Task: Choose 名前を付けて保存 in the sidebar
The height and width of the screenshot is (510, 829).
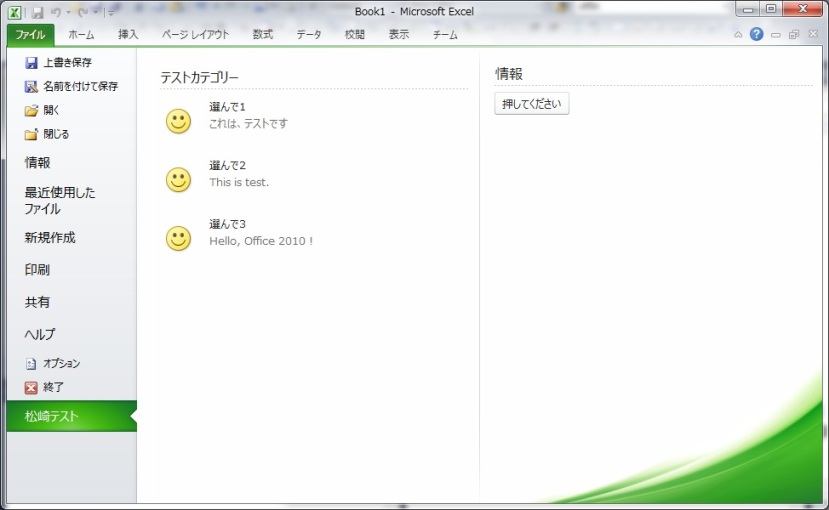Action: tap(80, 86)
